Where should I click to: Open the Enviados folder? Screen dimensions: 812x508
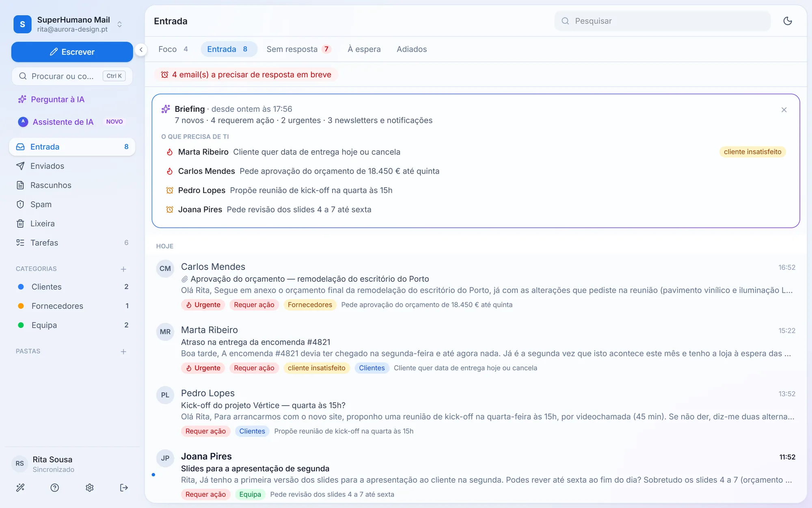tap(72, 166)
